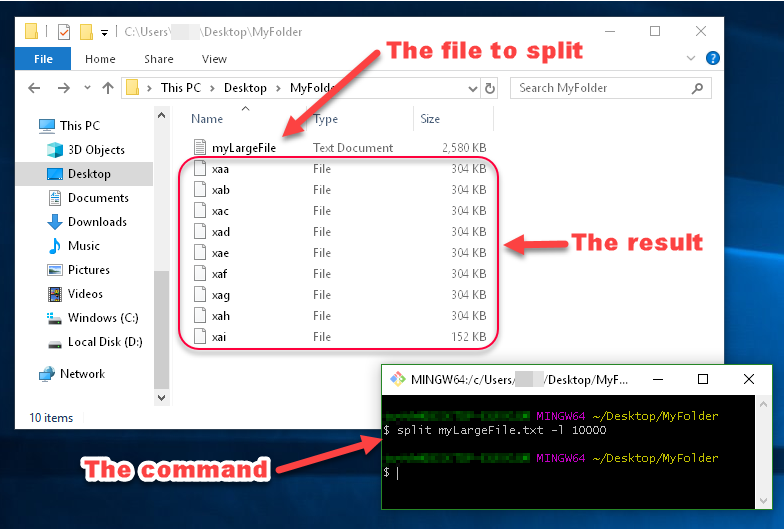Click the '152 KB' size cell
The width and height of the screenshot is (784, 529).
tap(468, 336)
